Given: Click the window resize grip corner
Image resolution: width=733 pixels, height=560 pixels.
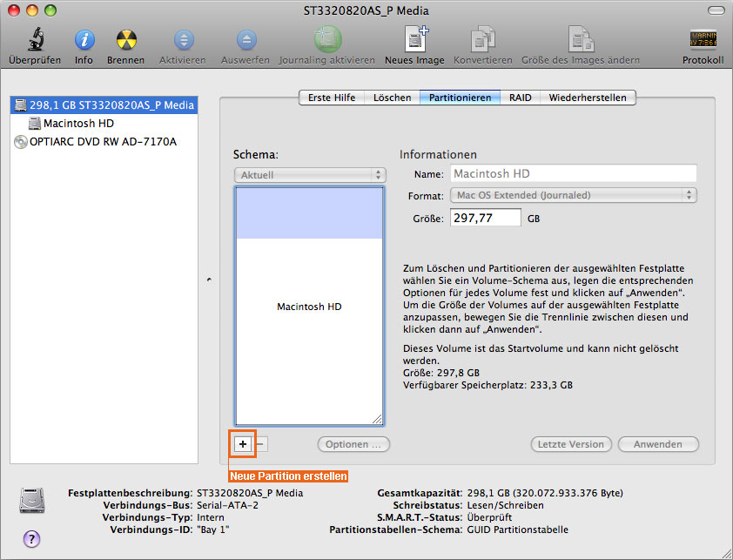Looking at the screenshot, I should pyautogui.click(x=726, y=553).
